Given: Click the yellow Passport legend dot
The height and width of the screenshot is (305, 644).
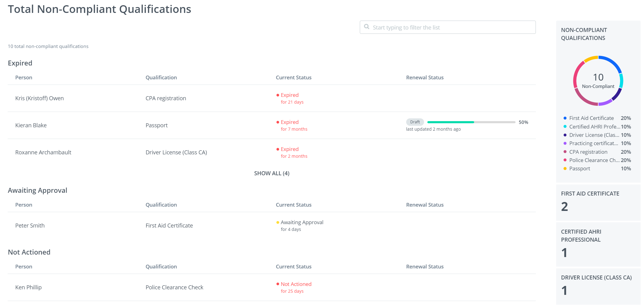Looking at the screenshot, I should [565, 169].
